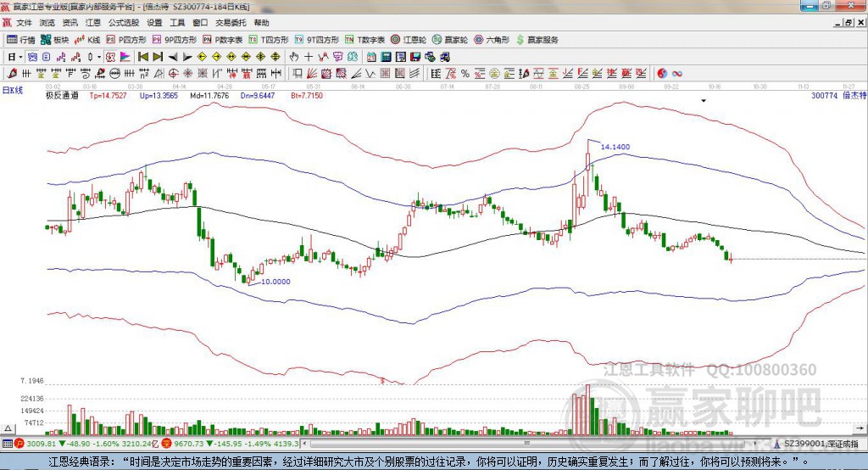Click the horizontal scrollbar thumb
The height and width of the screenshot is (470, 868).
pos(526,444)
